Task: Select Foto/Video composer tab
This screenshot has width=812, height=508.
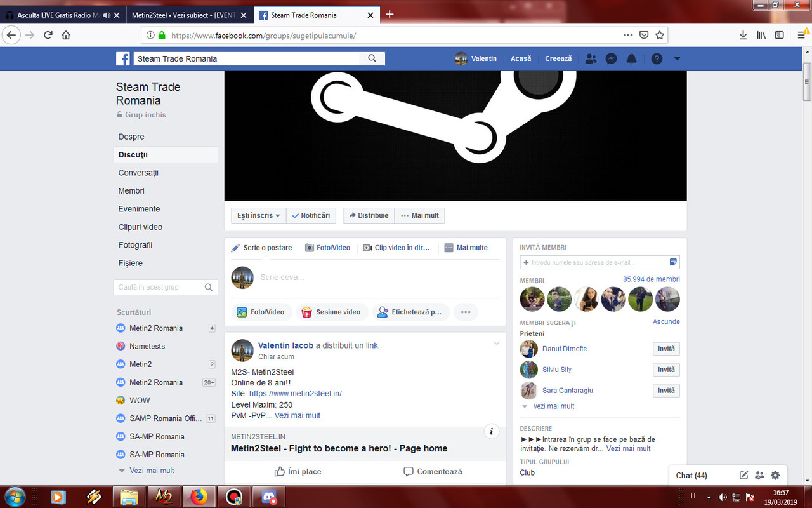Action: 327,248
